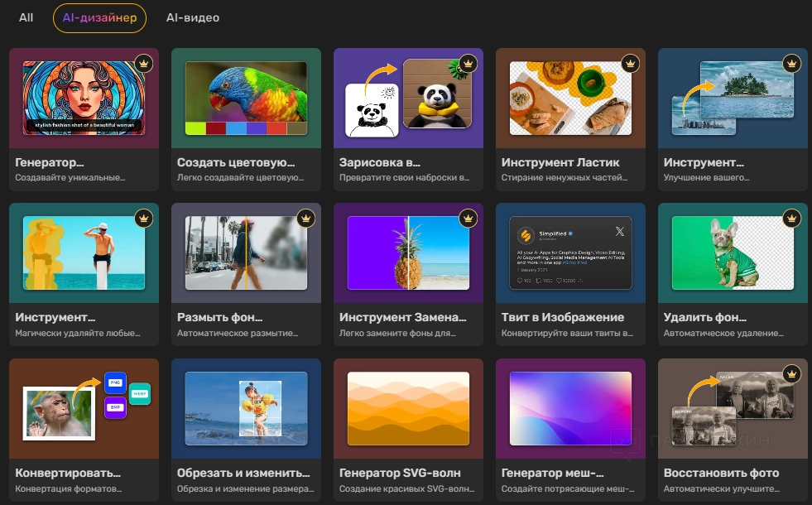Image resolution: width=812 pixels, height=505 pixels.
Task: Click the crown badge on Размыть фон… card
Action: click(306, 219)
